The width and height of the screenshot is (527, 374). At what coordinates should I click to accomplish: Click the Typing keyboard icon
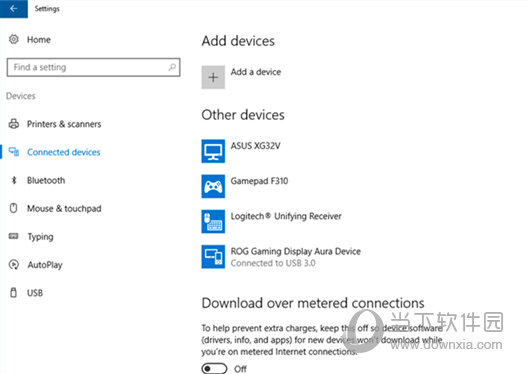(x=13, y=236)
